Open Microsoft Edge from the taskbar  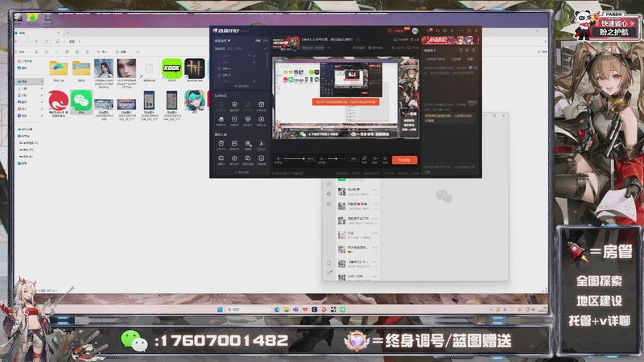[x=277, y=310]
